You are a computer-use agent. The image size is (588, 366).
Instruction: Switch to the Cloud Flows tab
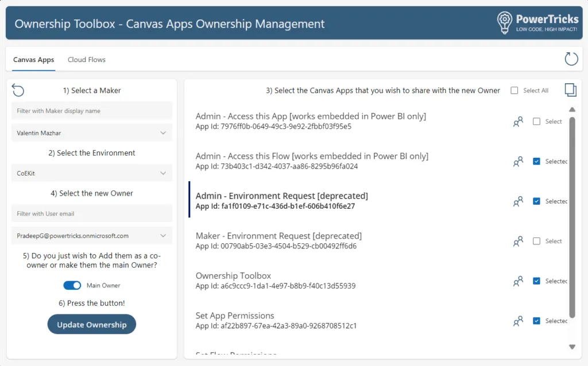point(87,60)
